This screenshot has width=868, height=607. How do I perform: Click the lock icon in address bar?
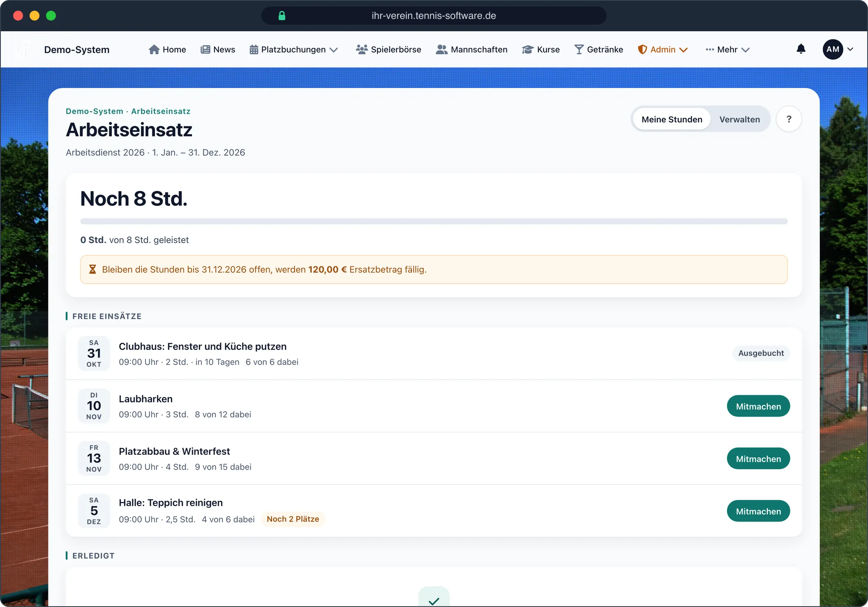282,16
